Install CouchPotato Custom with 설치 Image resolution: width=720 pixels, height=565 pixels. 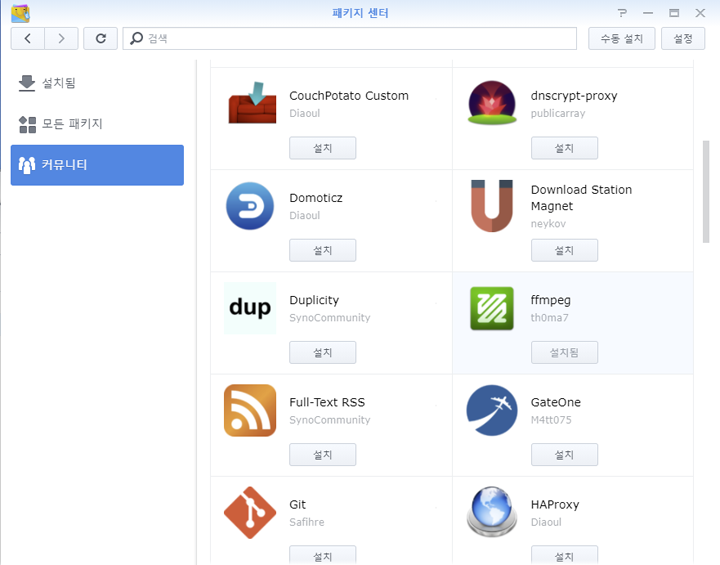[x=322, y=148]
